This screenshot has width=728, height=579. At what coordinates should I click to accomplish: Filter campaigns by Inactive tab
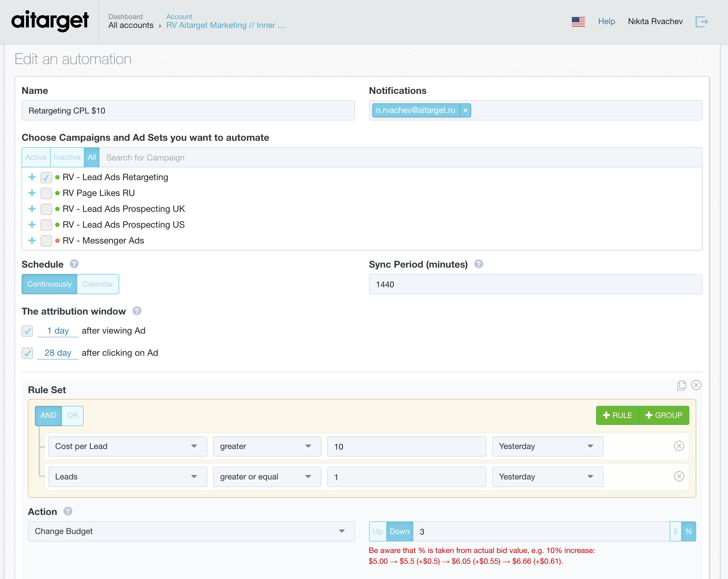pos(67,157)
